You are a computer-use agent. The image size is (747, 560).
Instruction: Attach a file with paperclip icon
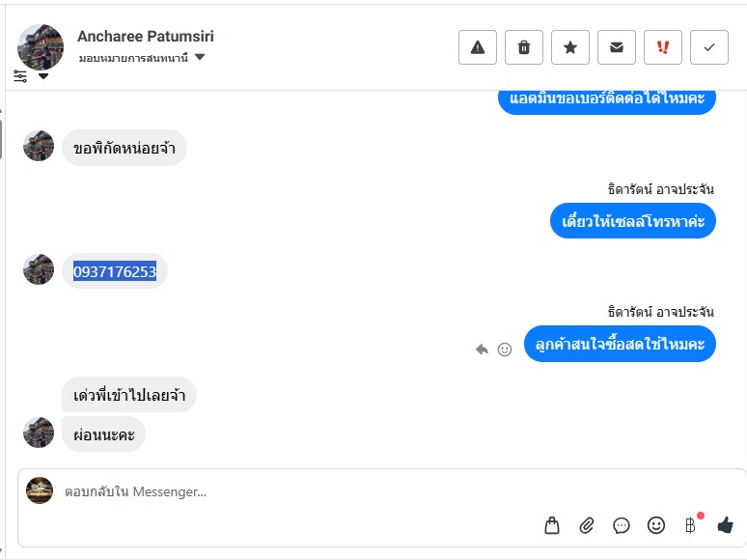tap(587, 525)
